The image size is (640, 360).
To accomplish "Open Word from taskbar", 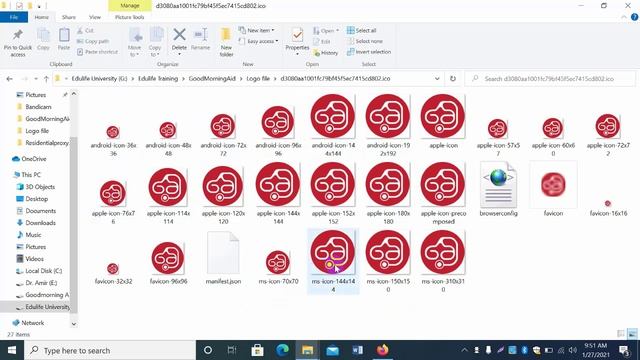I will tap(358, 350).
